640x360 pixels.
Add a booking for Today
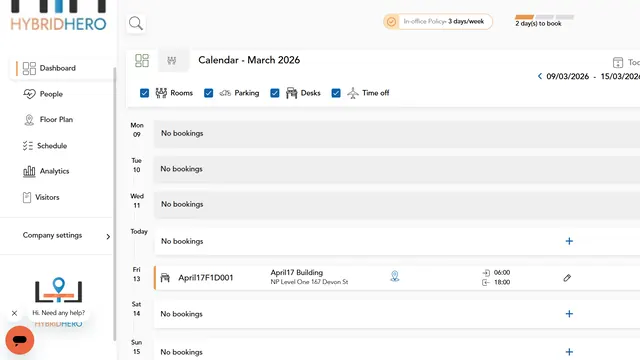569,241
